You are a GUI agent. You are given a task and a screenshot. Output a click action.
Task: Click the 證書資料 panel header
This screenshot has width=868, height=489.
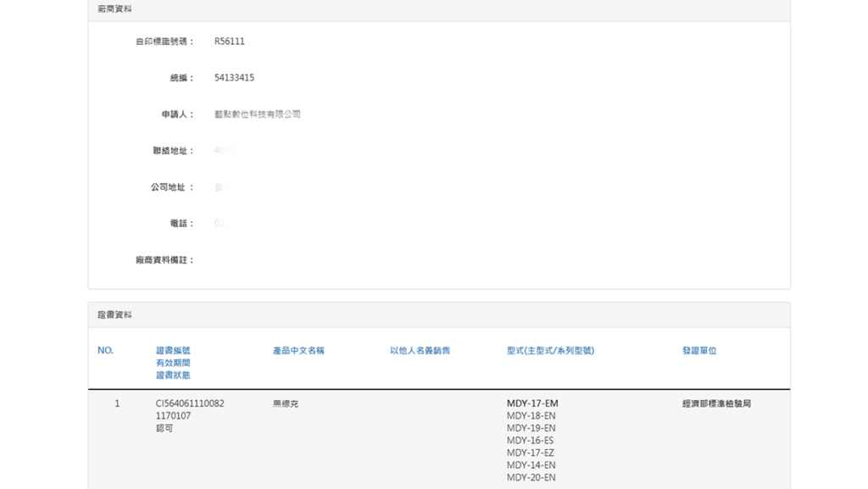[x=114, y=315]
